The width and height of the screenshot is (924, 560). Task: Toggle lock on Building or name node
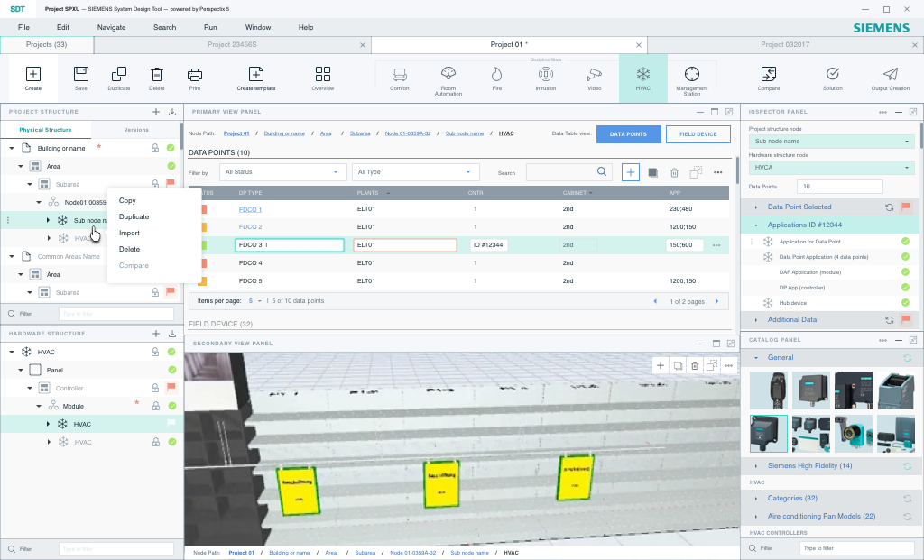(155, 149)
